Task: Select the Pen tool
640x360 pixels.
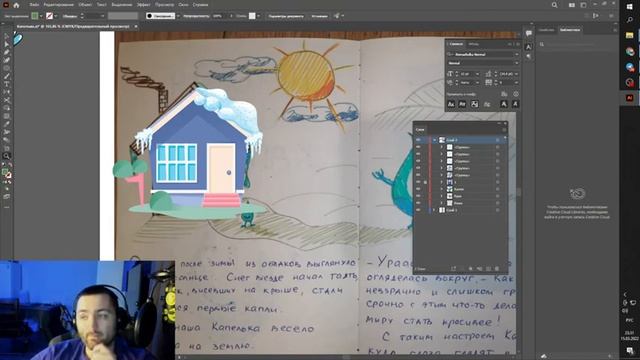Action: pos(7,52)
